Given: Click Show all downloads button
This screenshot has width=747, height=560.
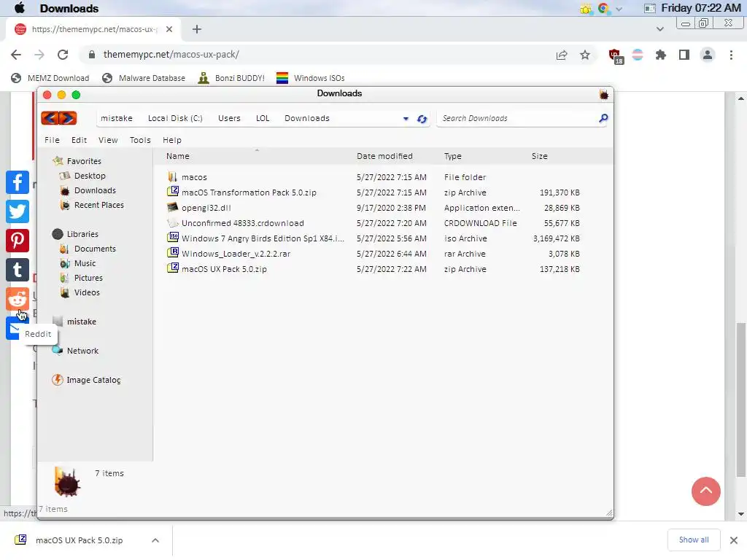Looking at the screenshot, I should 694,540.
